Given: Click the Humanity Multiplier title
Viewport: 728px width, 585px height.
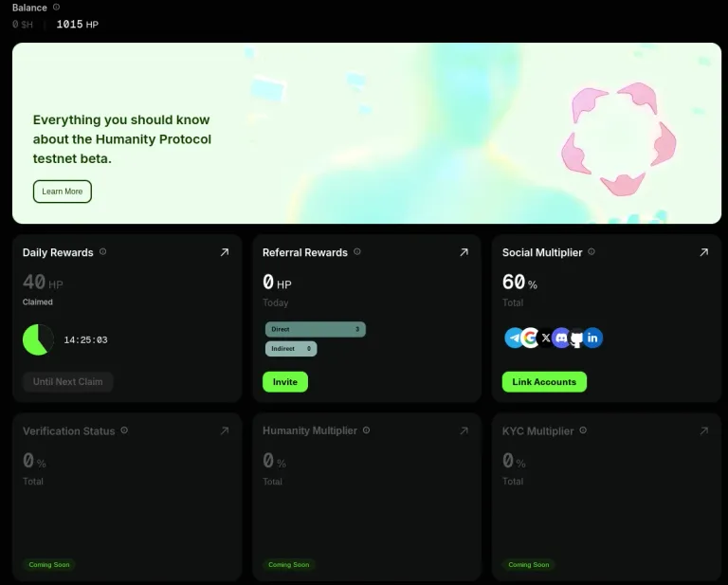Looking at the screenshot, I should (x=310, y=430).
